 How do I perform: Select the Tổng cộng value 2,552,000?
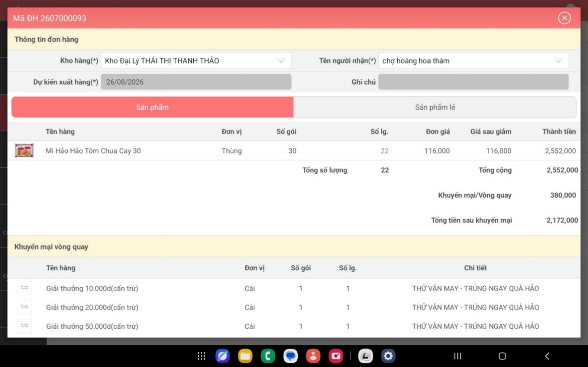(x=562, y=170)
